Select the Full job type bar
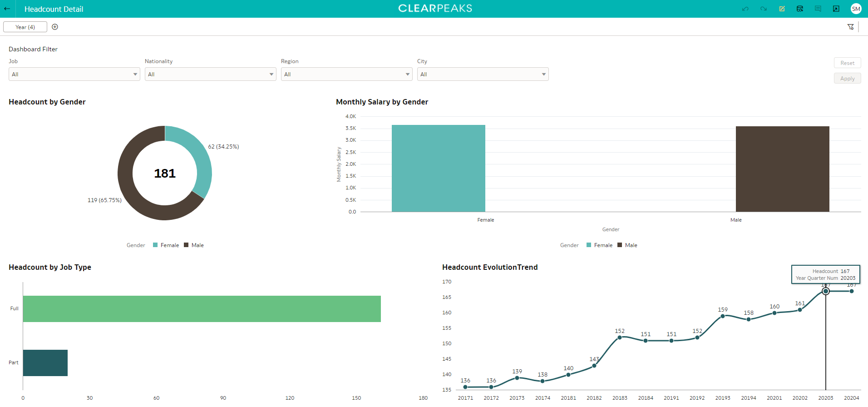 pos(202,309)
